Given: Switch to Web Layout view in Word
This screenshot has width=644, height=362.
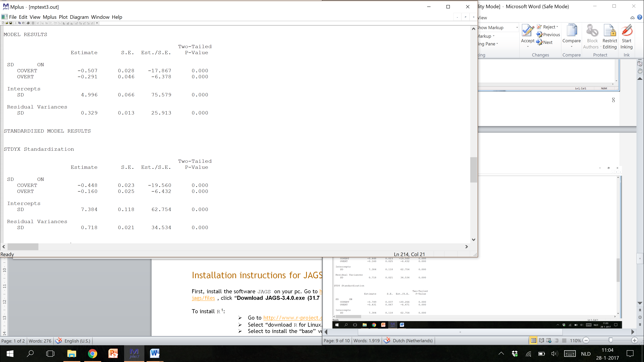Looking at the screenshot, I should click(549, 340).
